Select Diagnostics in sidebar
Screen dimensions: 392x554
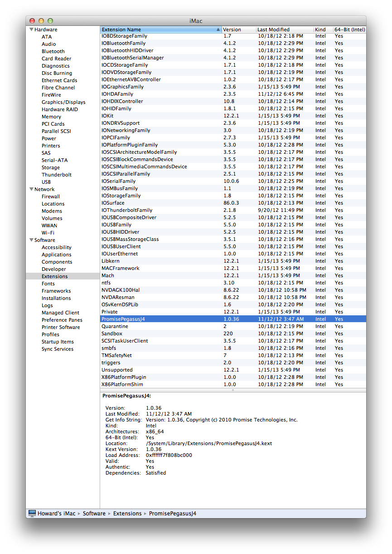click(x=56, y=66)
